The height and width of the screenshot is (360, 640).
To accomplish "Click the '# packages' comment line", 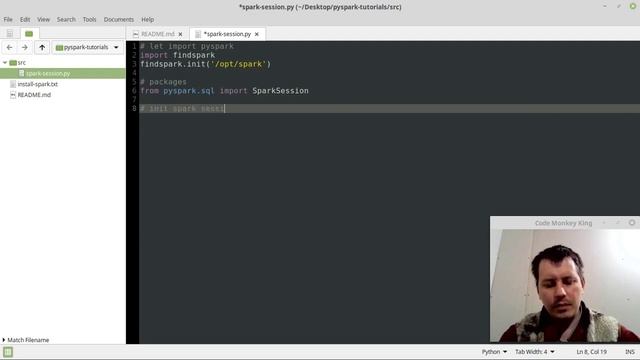I will [x=163, y=82].
